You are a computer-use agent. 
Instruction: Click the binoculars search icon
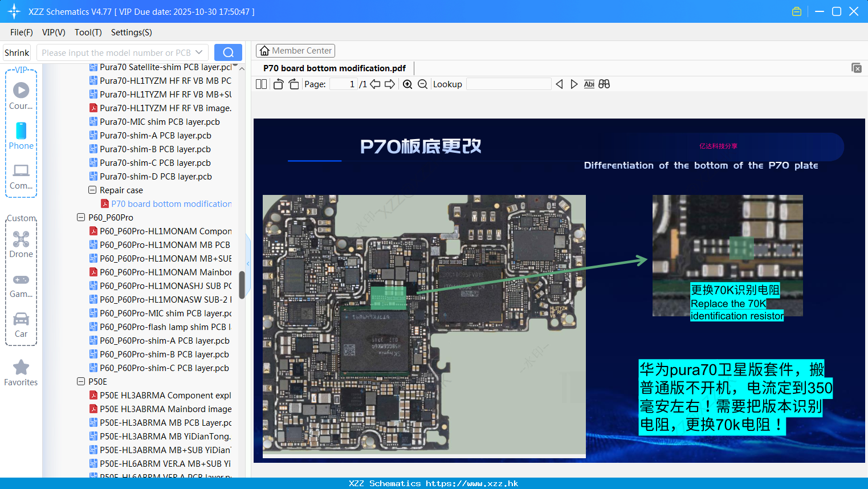pos(604,84)
